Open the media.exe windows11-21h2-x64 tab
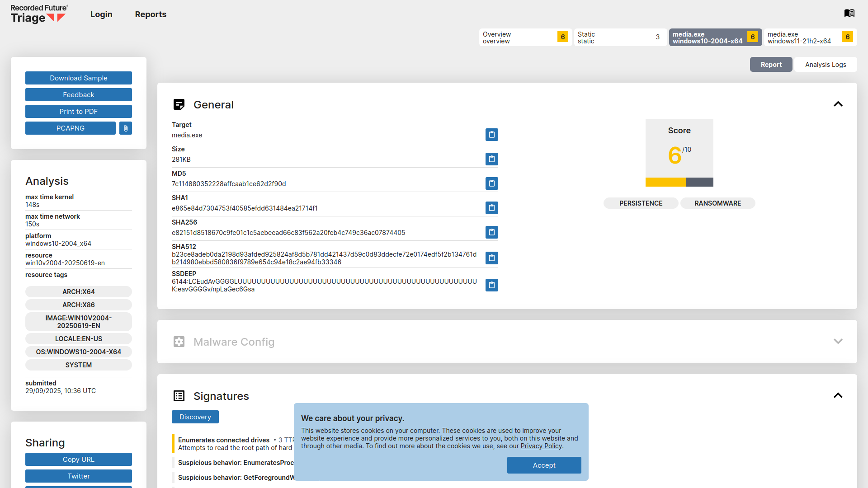Viewport: 868px width, 488px height. pyautogui.click(x=809, y=38)
